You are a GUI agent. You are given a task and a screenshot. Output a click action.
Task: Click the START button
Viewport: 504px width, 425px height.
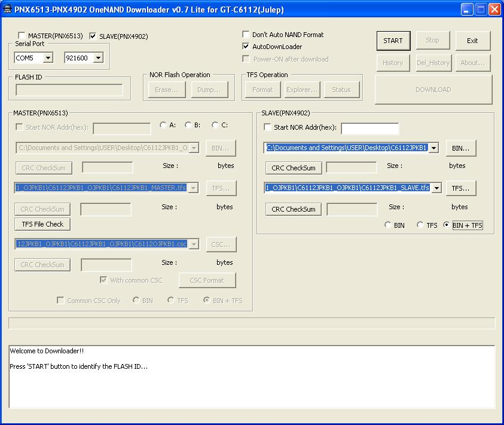click(x=393, y=41)
